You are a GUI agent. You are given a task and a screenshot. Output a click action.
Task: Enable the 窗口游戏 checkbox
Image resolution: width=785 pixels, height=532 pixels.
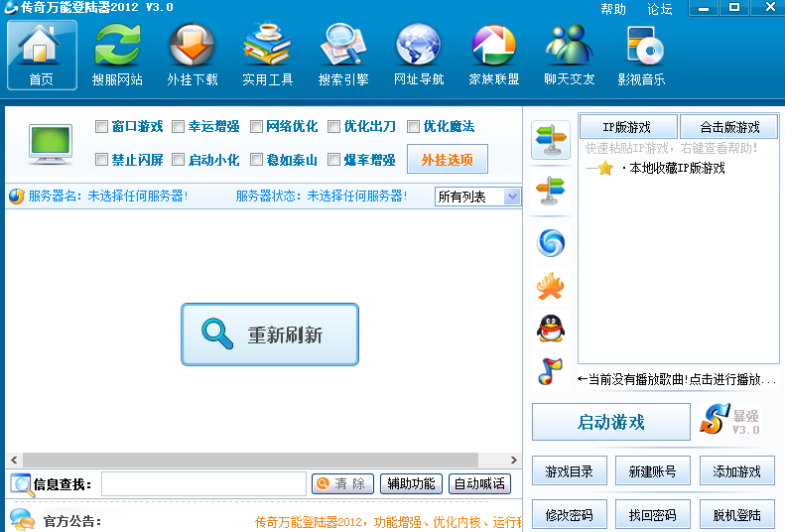101,127
